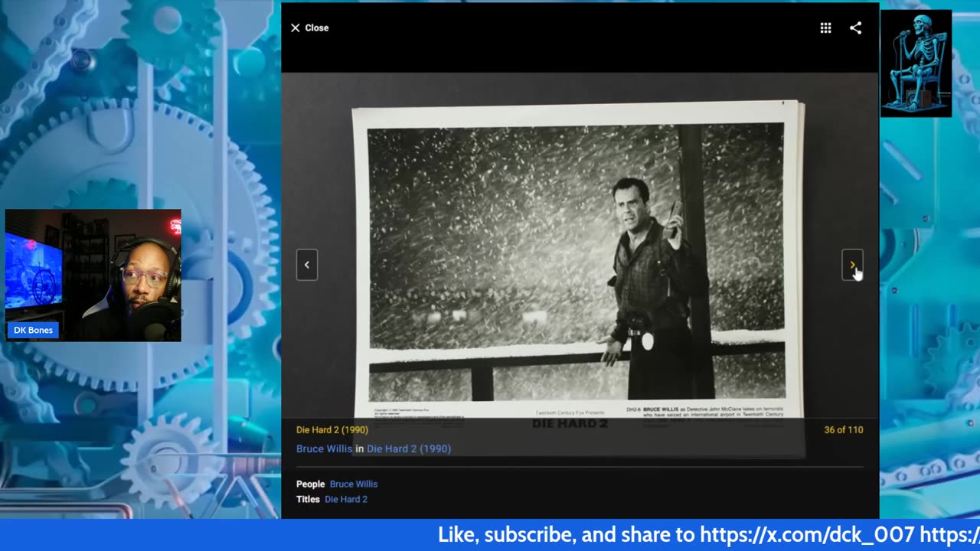Advance to the next photo arrow
The height and width of the screenshot is (551, 980).
click(852, 265)
